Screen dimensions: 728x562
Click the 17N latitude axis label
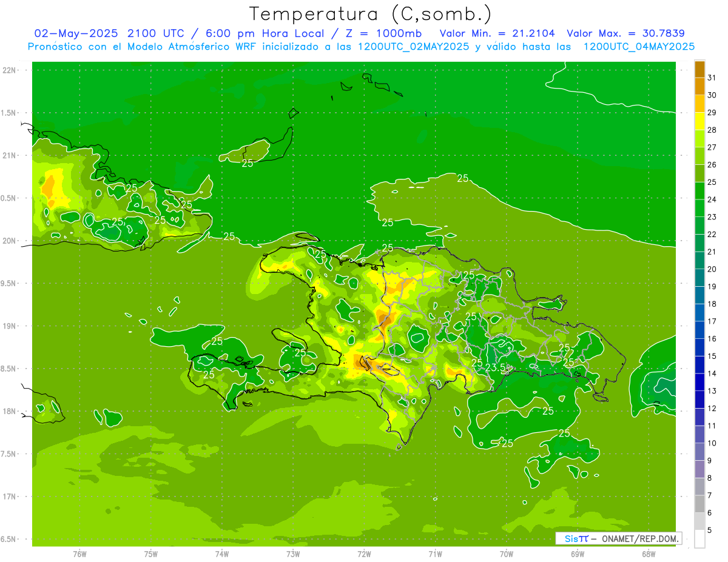coord(10,497)
